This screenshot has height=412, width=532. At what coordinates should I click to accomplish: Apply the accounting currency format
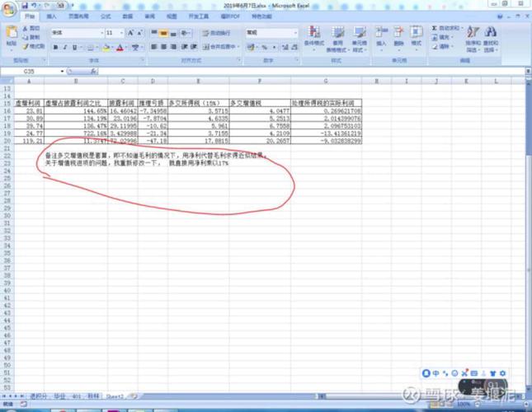pyautogui.click(x=251, y=48)
